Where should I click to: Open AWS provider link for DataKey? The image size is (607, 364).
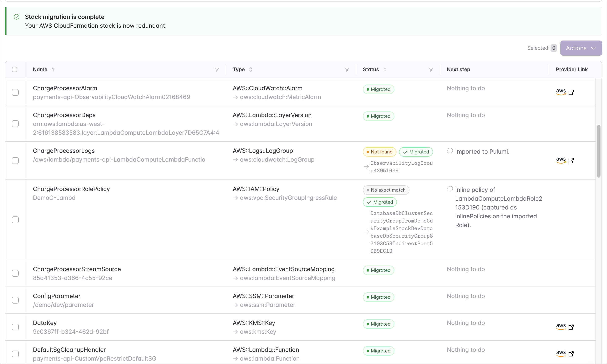(565, 327)
